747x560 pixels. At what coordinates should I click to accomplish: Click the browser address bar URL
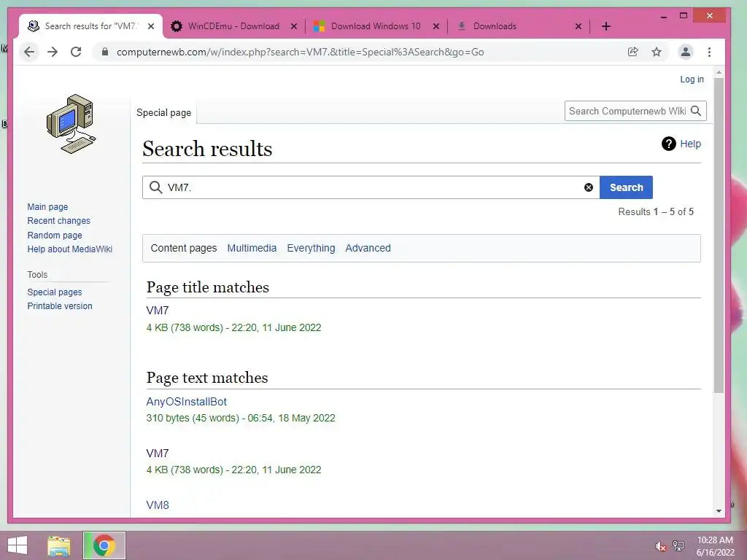(300, 52)
